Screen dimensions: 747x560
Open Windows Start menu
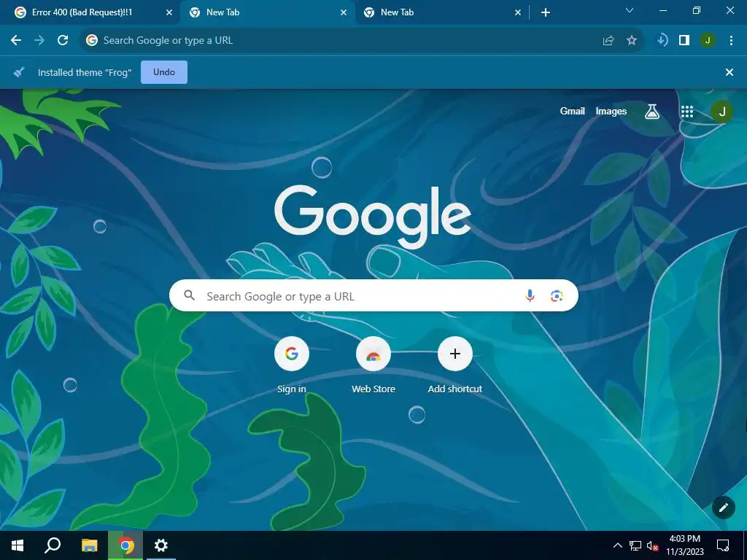pyautogui.click(x=18, y=545)
